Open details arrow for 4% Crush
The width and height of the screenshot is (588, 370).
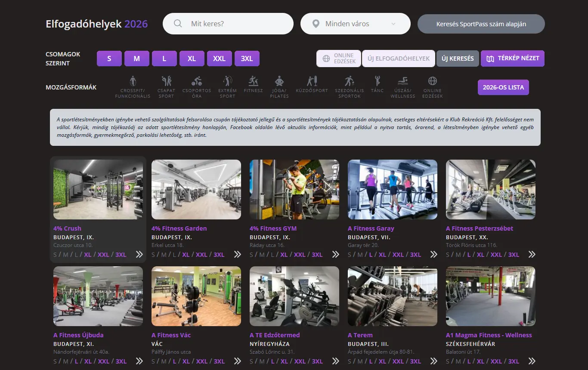pos(139,254)
